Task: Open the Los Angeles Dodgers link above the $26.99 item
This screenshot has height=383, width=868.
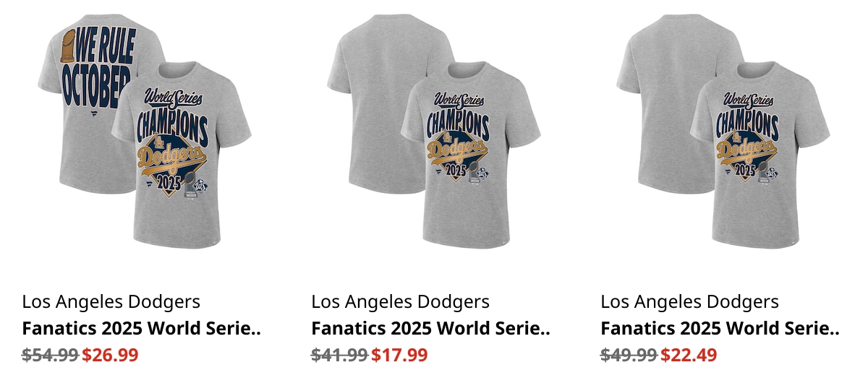Action: click(111, 301)
